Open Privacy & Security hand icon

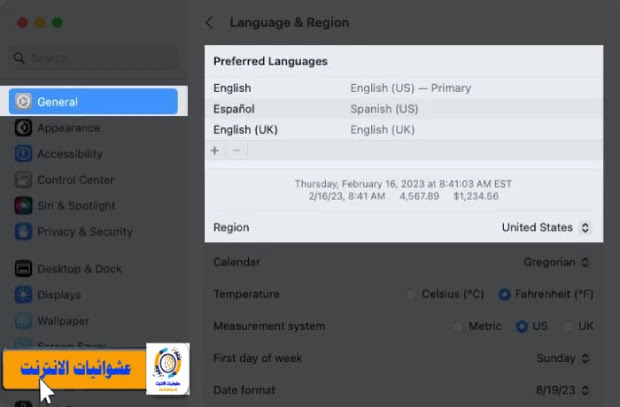point(23,232)
